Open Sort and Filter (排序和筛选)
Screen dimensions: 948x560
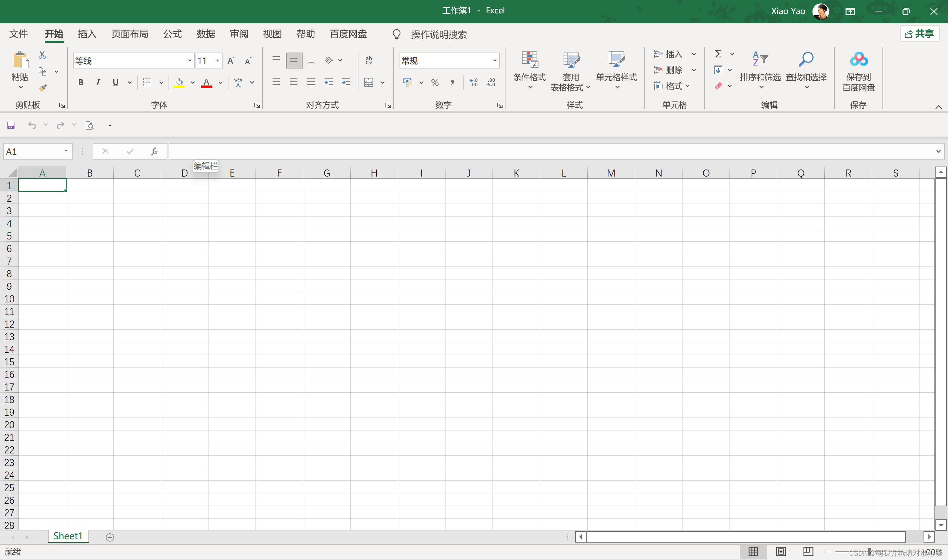[760, 71]
